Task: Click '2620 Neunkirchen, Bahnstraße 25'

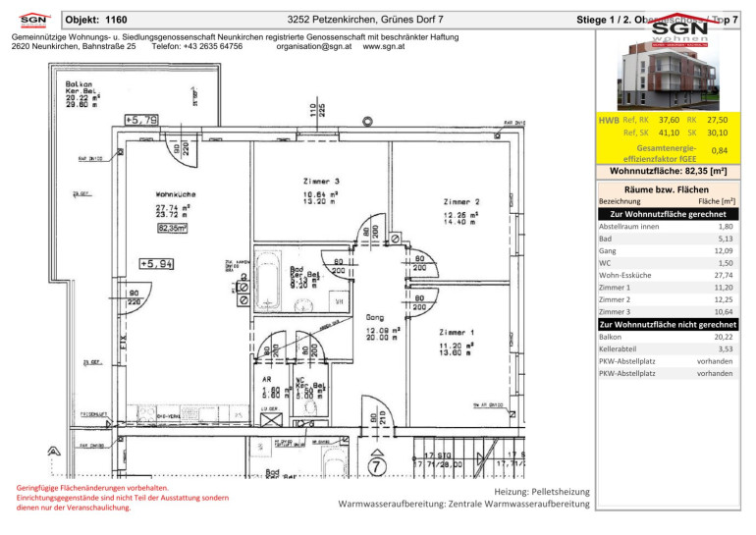Action: point(74,47)
